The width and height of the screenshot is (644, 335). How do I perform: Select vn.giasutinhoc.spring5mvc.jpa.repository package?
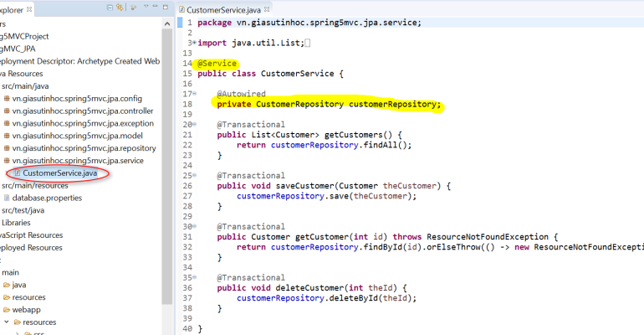coord(84,147)
